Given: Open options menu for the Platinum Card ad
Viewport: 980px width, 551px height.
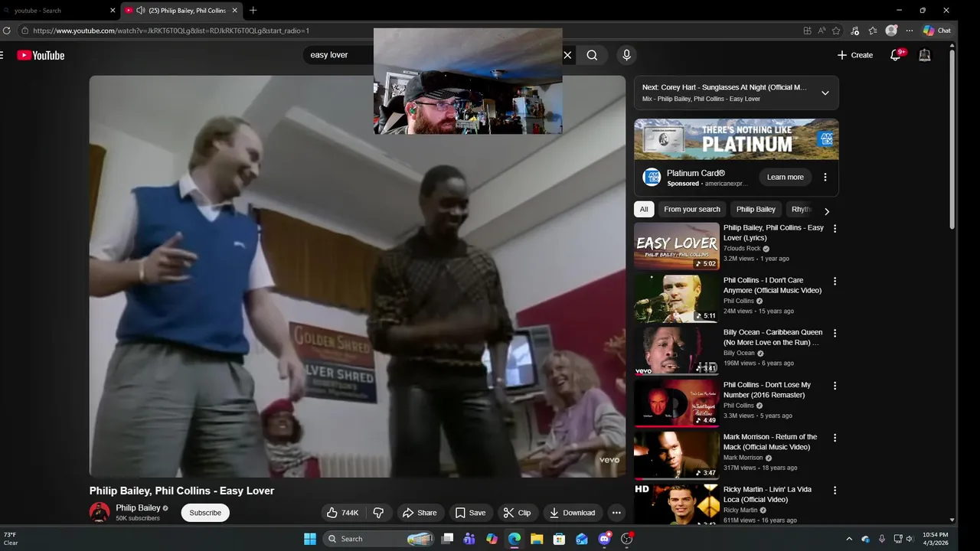Looking at the screenshot, I should pyautogui.click(x=825, y=177).
